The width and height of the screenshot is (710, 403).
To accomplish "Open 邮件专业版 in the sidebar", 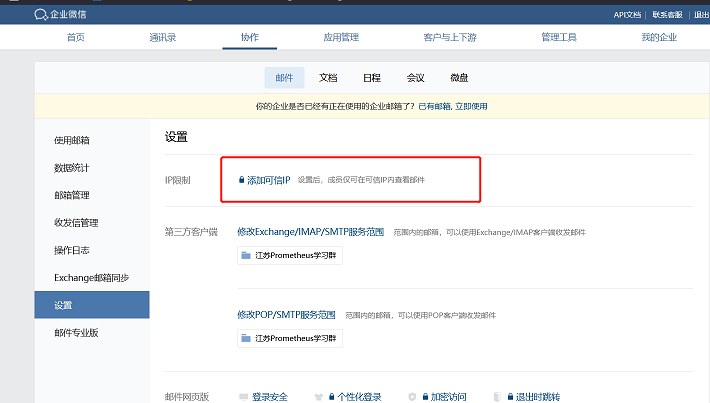I will point(78,332).
